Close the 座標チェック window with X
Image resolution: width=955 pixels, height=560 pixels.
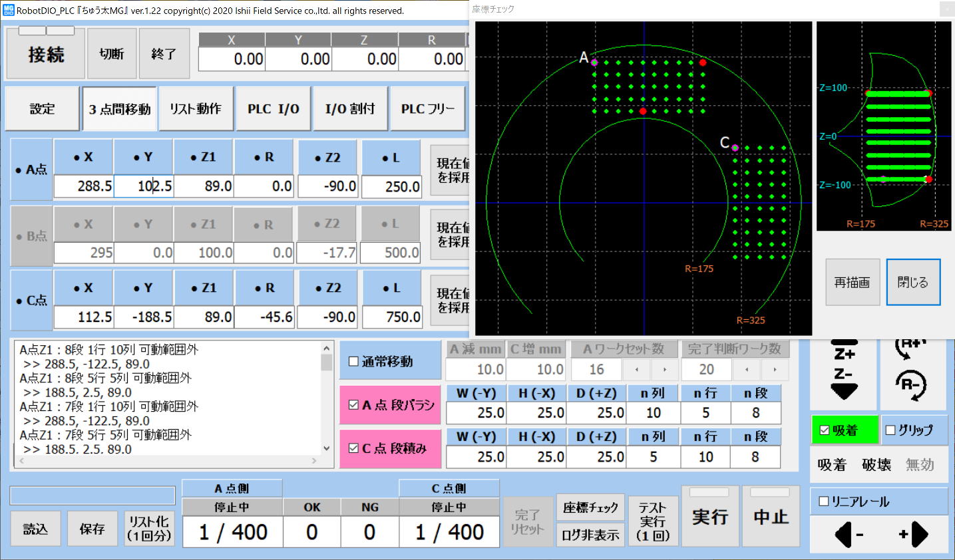[946, 9]
